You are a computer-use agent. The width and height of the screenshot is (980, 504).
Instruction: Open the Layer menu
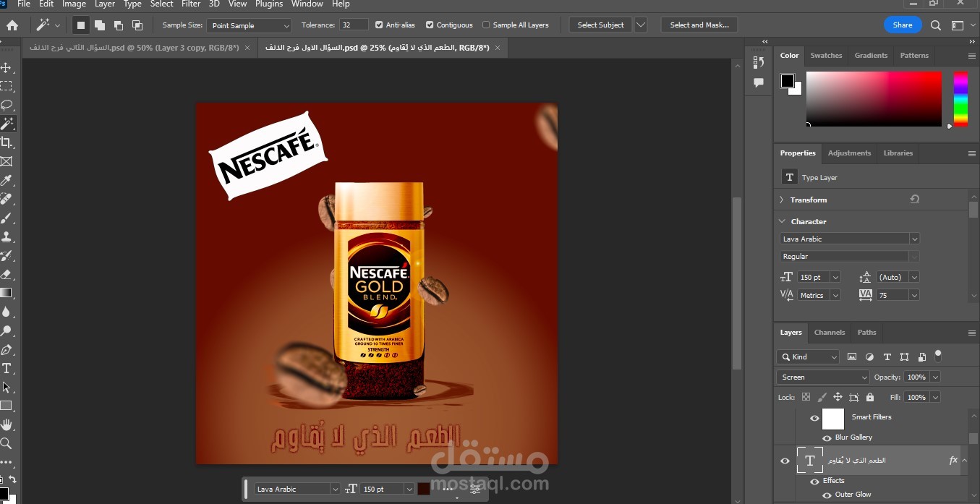105,4
